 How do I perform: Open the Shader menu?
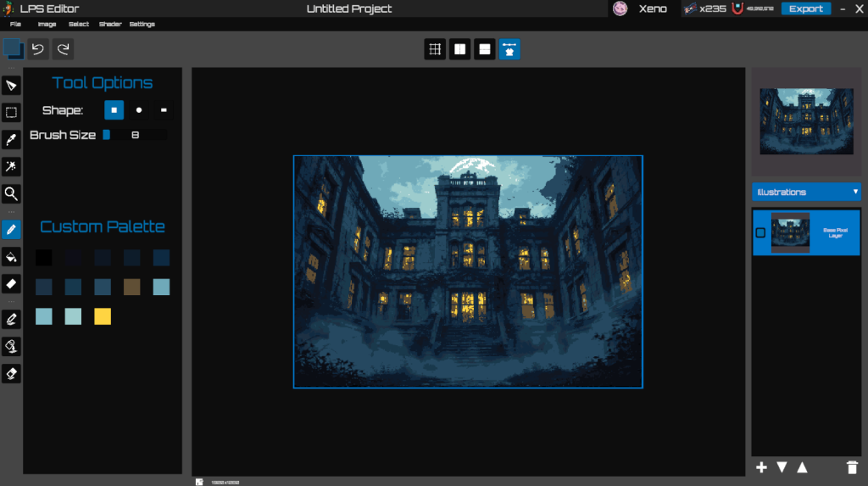point(110,25)
